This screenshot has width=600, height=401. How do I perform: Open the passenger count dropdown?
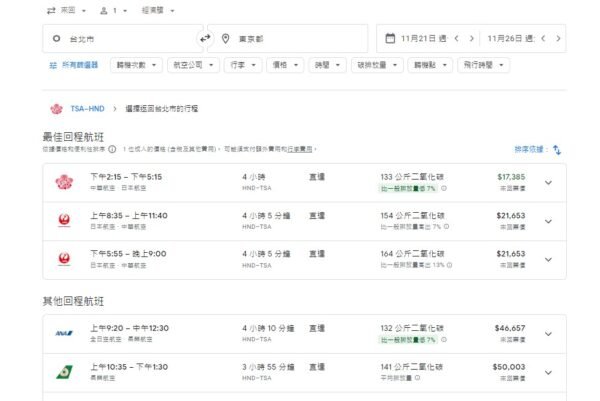click(x=113, y=11)
